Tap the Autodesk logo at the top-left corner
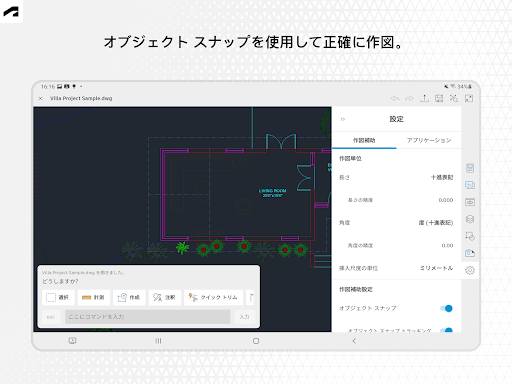Image resolution: width=512 pixels, height=384 pixels. coord(11,11)
